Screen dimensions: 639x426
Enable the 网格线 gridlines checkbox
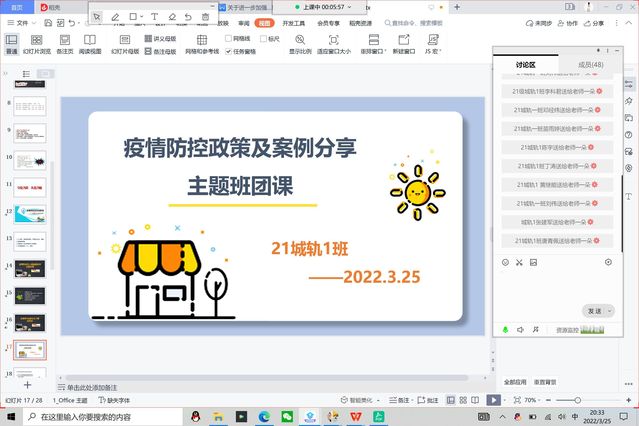(229, 39)
